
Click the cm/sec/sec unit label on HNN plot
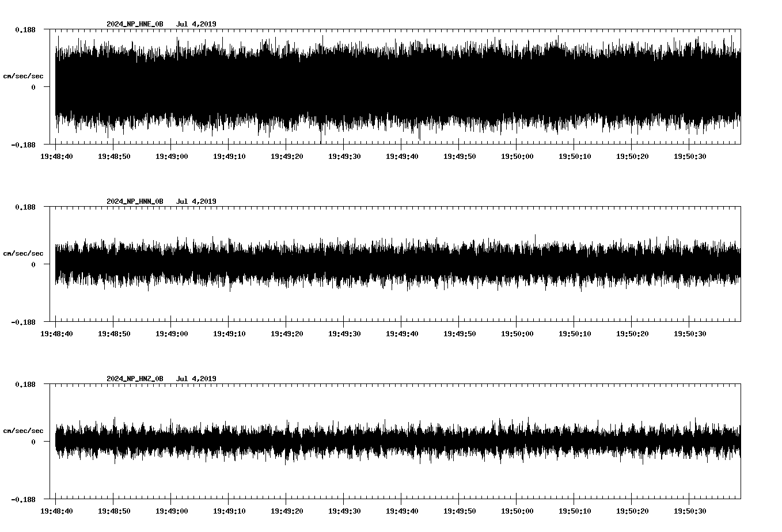23,253
